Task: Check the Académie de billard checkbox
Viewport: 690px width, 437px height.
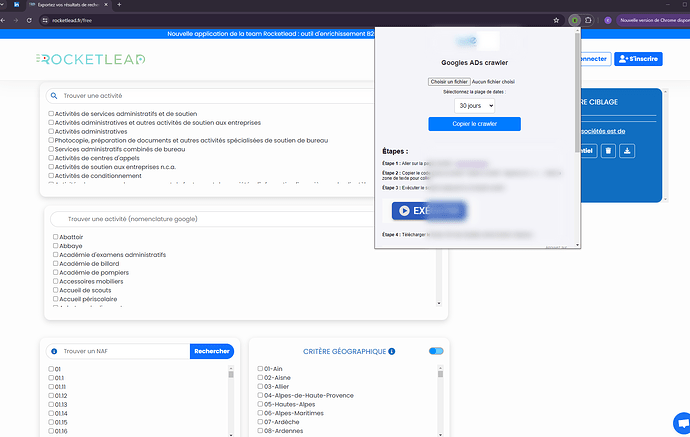Action: tap(55, 264)
